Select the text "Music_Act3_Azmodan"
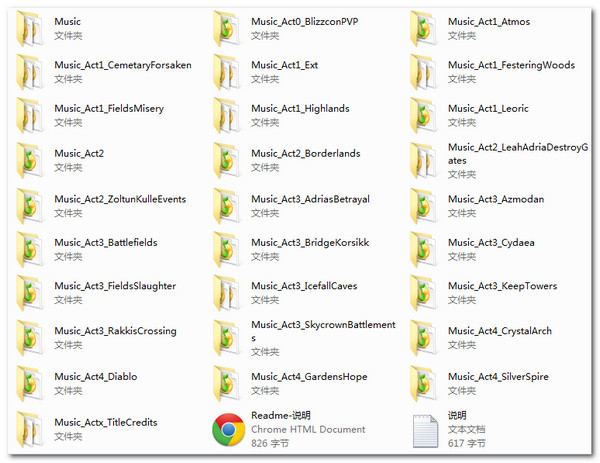 pos(496,199)
